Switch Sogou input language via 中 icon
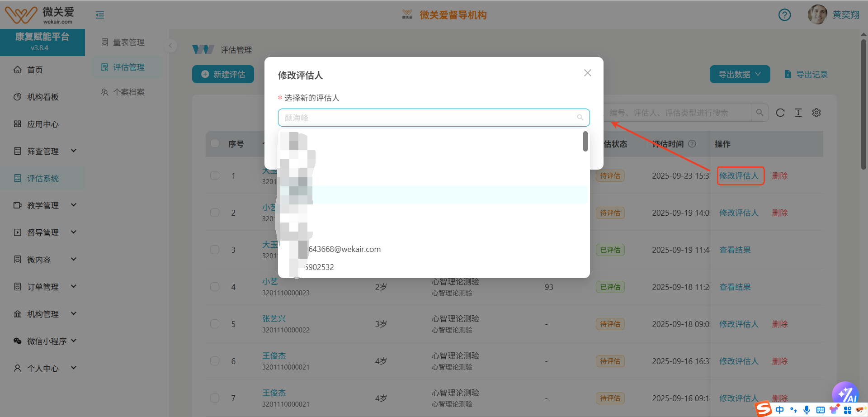This screenshot has height=417, width=868. (x=779, y=409)
